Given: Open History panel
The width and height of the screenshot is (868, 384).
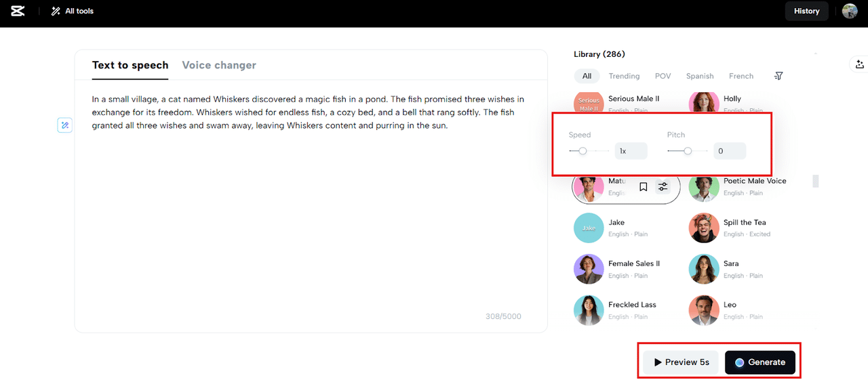Looking at the screenshot, I should tap(806, 11).
